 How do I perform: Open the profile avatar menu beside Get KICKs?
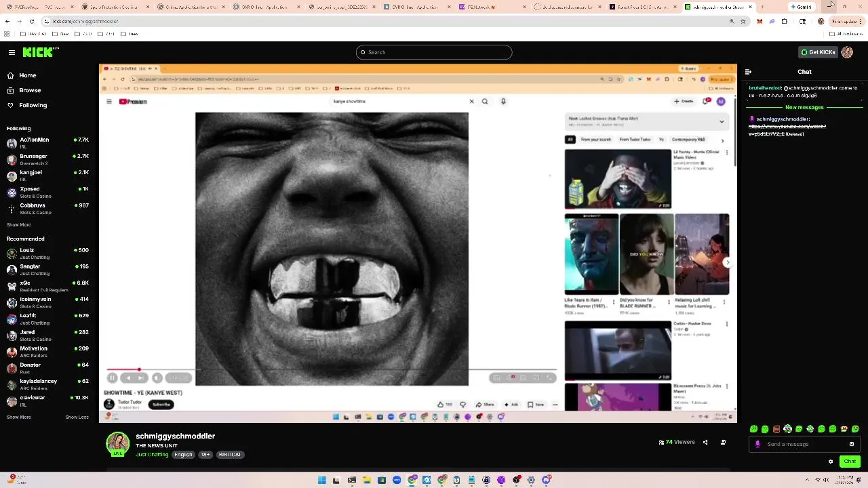pos(847,52)
